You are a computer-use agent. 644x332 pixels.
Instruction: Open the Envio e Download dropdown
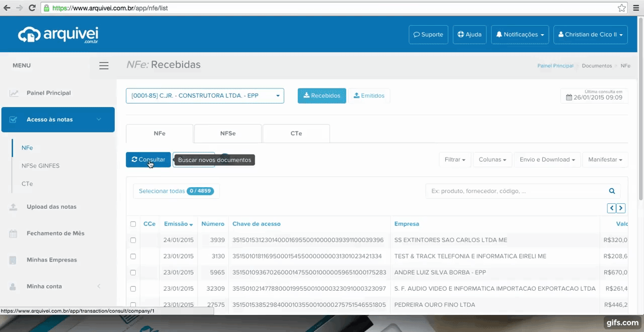point(547,159)
